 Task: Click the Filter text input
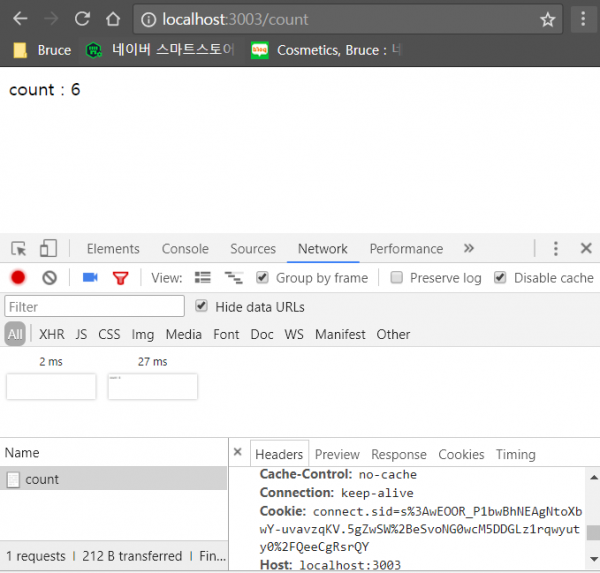tap(95, 306)
